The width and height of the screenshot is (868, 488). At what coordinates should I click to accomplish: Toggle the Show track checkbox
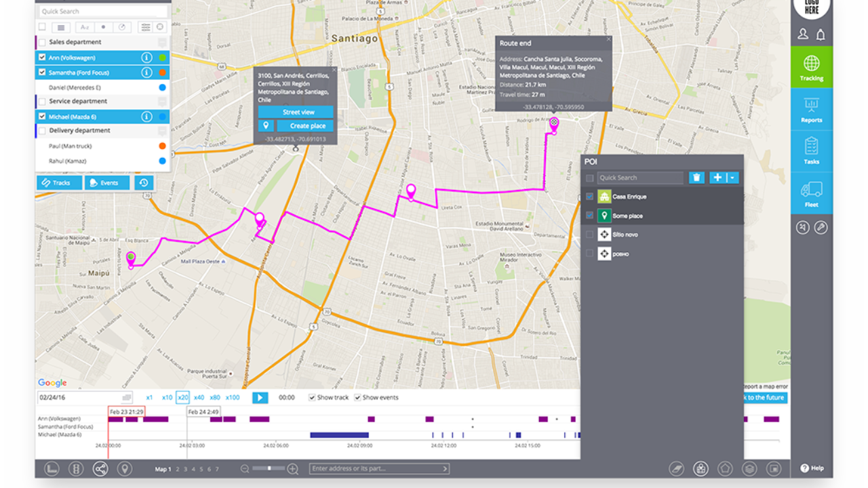coord(312,398)
